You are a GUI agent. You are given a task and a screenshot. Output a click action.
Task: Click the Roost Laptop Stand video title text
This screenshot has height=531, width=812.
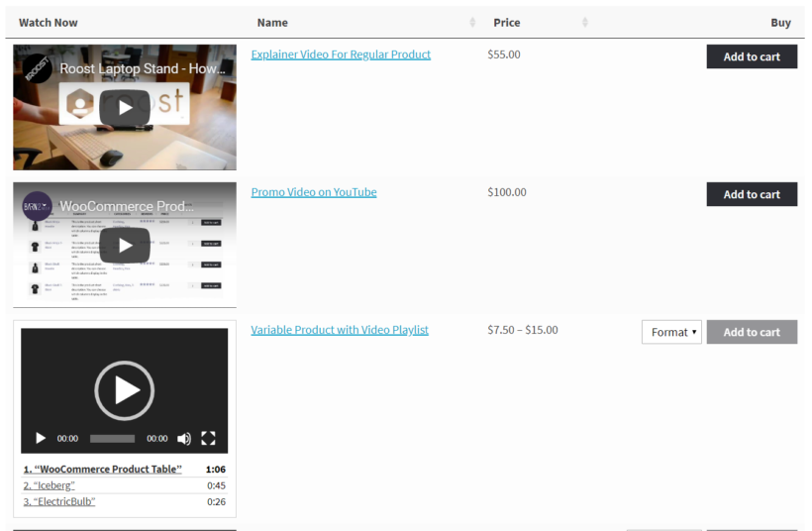tap(143, 68)
